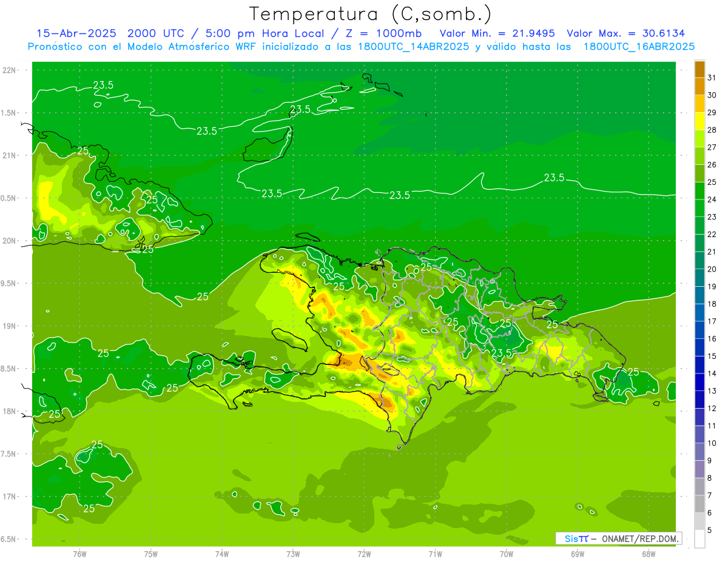Click the '72W' longitude axis label
The image size is (728, 562).
click(x=364, y=554)
